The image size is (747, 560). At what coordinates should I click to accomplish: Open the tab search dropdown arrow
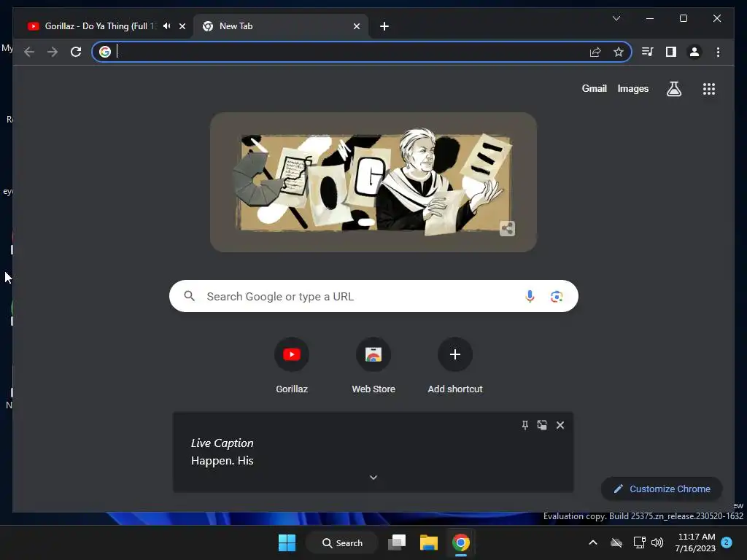616,18
